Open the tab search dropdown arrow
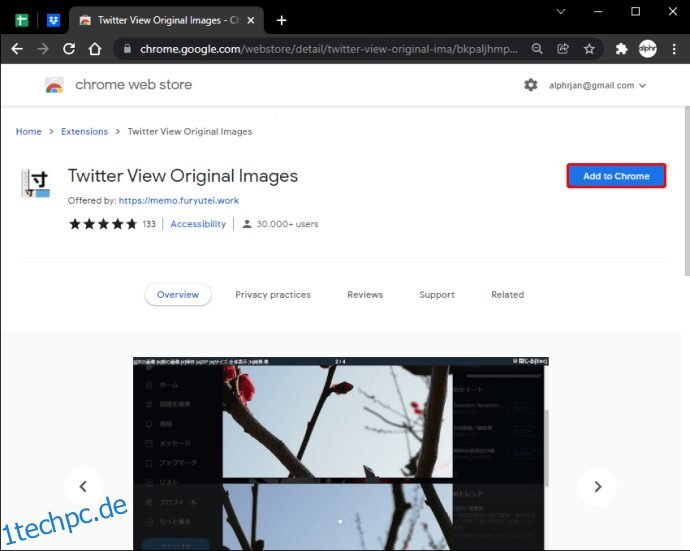 (561, 12)
